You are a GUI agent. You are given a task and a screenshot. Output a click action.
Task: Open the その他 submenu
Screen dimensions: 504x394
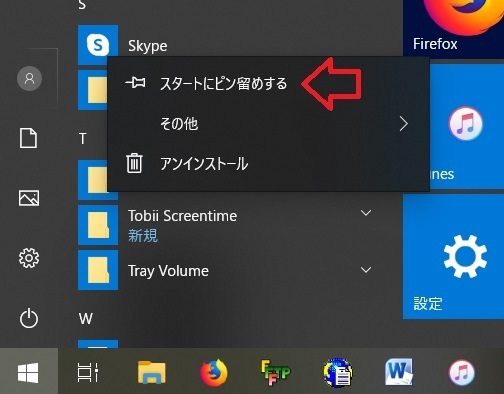coord(268,124)
